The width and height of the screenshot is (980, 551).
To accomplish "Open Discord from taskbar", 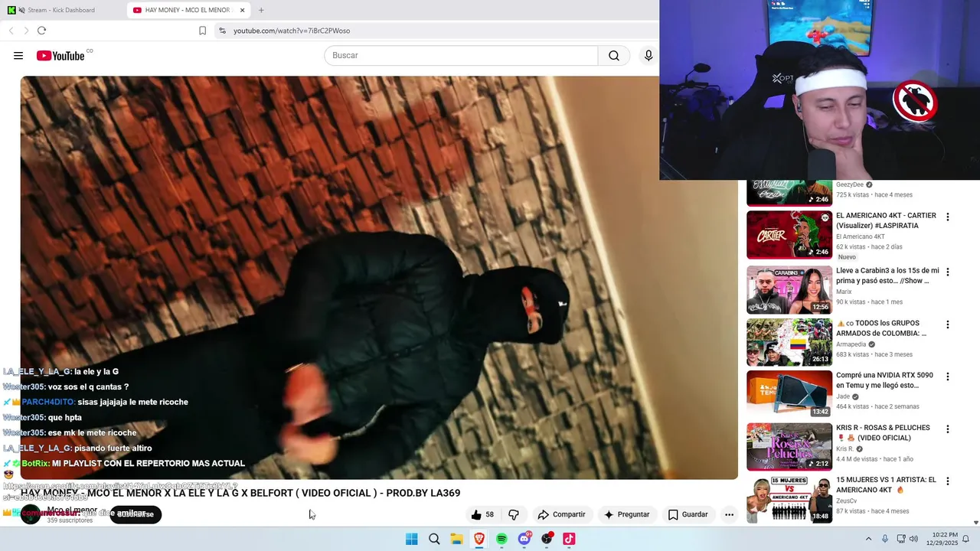I will 524,539.
